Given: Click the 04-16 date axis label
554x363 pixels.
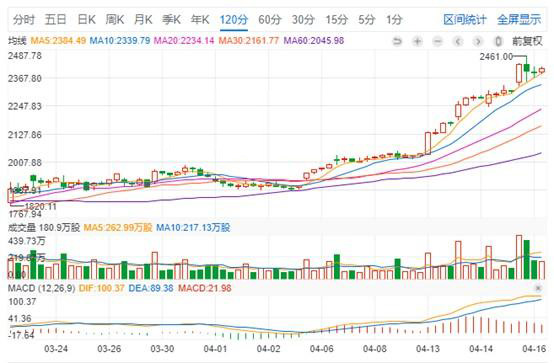Looking at the screenshot, I should [x=534, y=349].
